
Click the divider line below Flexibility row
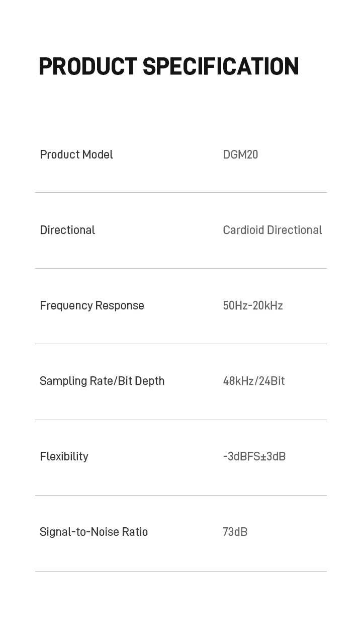tap(181, 495)
